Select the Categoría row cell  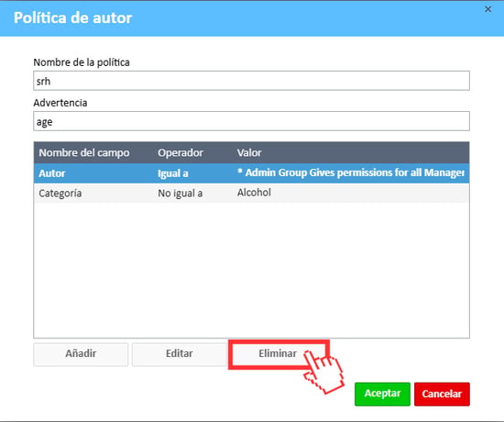click(60, 194)
